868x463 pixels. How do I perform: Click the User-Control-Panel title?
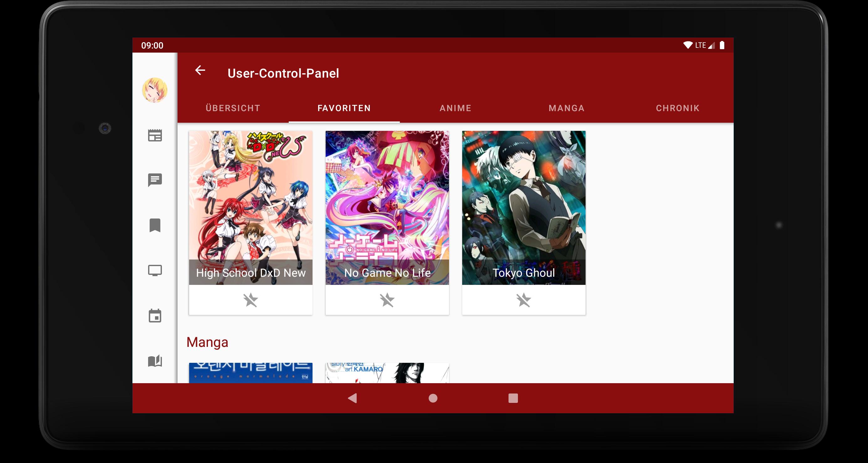[x=283, y=73]
